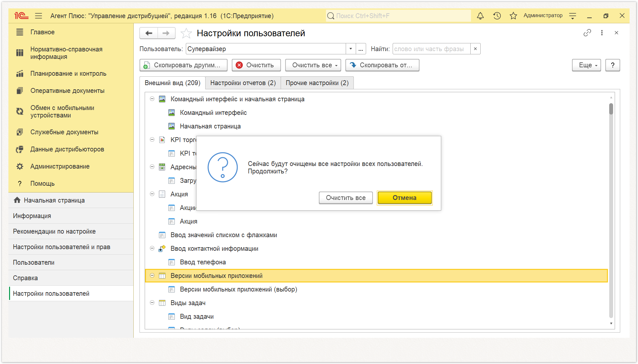Screen dimensions: 638x364
Task: Click the vertical scrollbar thumb
Action: click(611, 109)
